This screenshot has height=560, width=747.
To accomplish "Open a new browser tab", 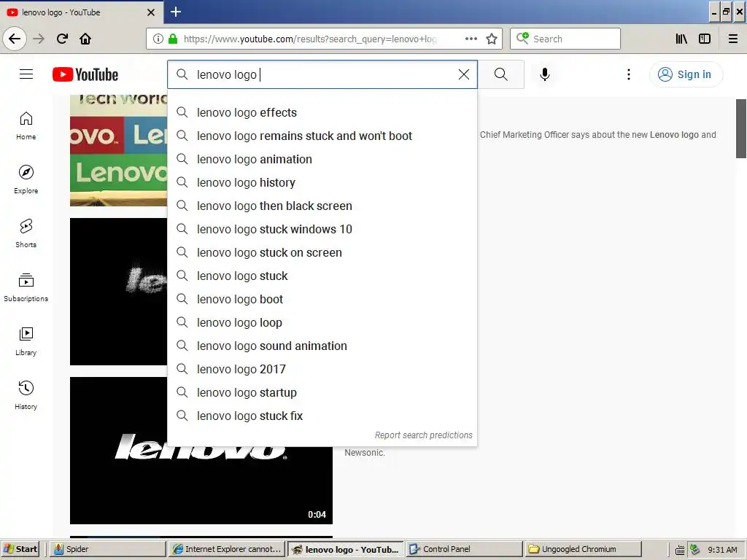I will 175,12.
